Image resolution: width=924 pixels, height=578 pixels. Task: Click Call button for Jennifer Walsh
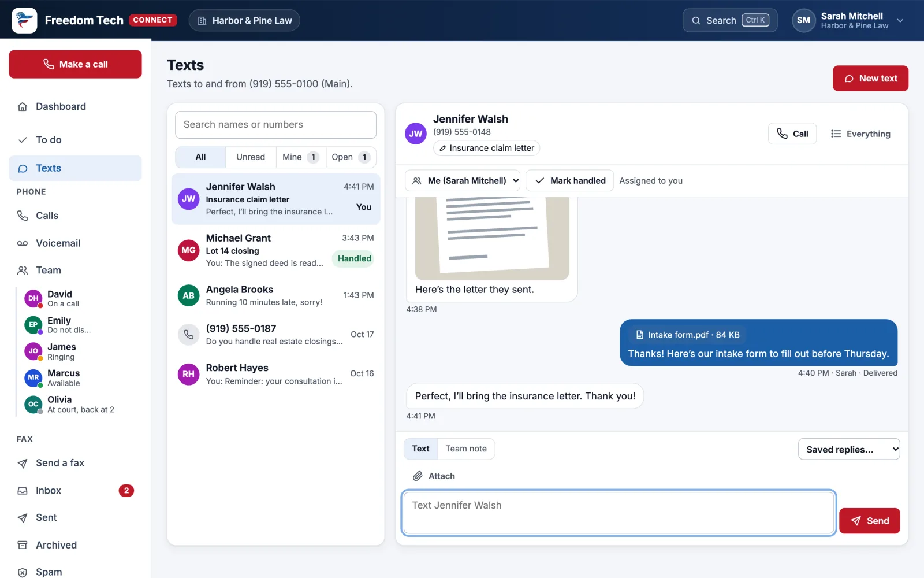[792, 134]
